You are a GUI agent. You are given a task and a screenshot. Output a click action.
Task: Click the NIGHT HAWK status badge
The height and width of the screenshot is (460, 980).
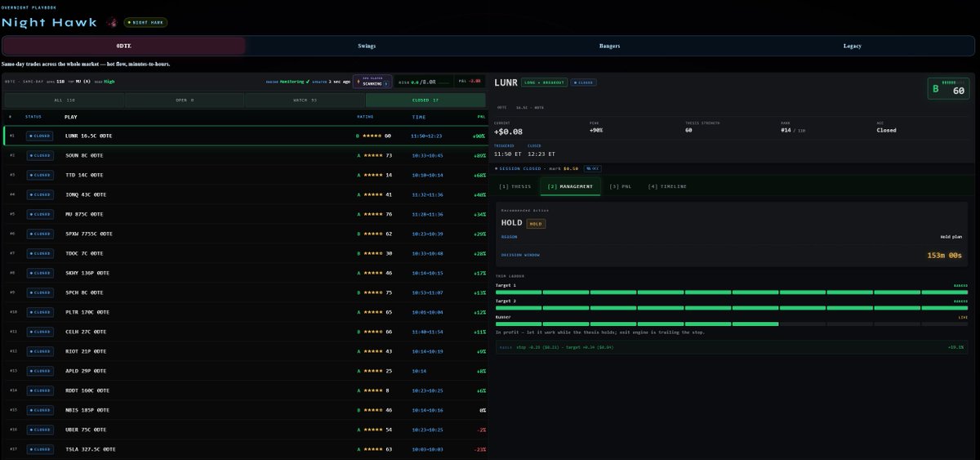point(145,22)
